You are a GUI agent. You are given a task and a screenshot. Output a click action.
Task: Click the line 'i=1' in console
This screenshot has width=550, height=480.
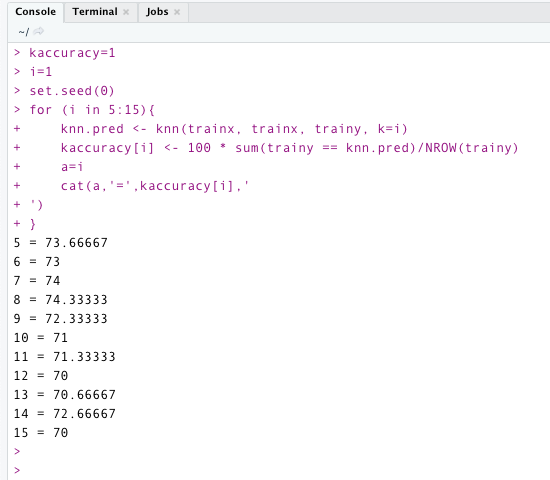(41, 72)
